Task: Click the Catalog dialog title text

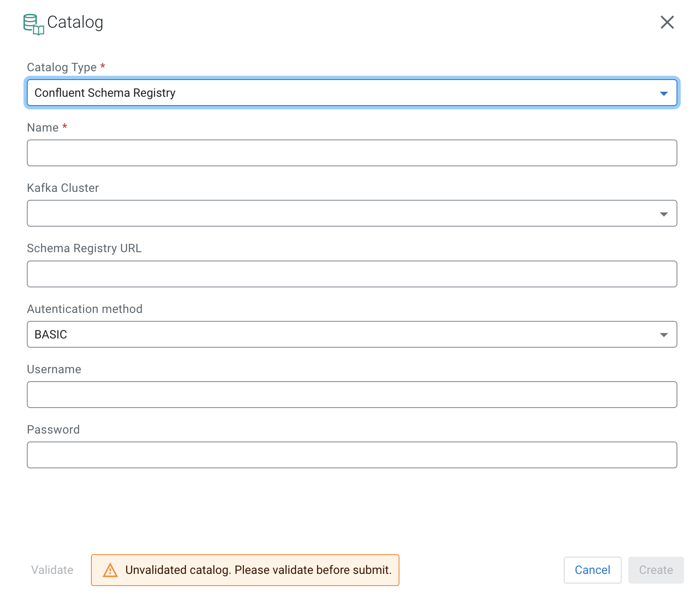Action: point(75,22)
